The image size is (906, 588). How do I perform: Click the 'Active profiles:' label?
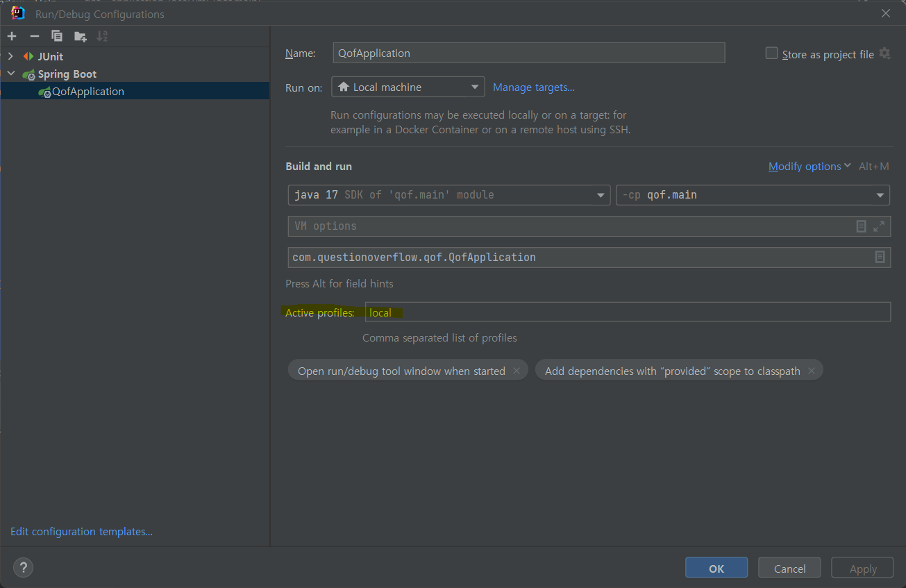[x=320, y=313]
